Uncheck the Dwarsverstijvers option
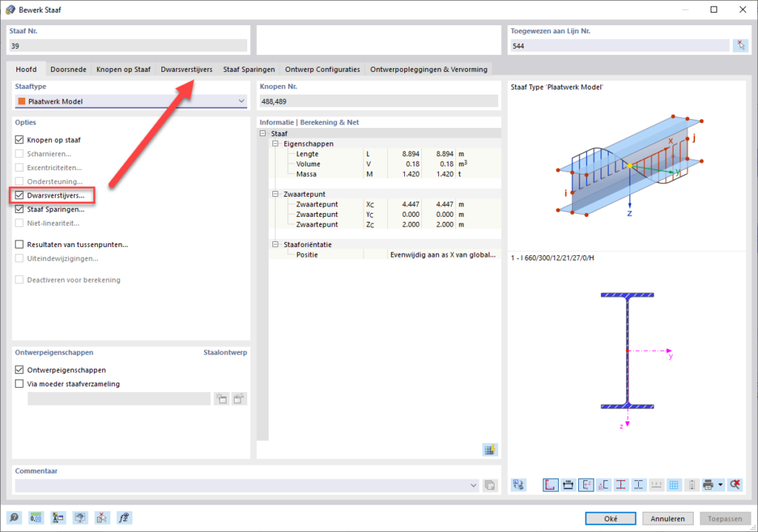The width and height of the screenshot is (758, 532). pyautogui.click(x=19, y=196)
